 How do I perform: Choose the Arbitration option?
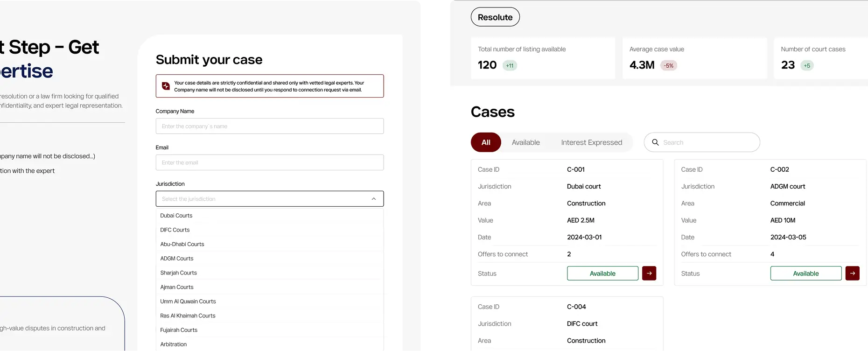pos(174,344)
